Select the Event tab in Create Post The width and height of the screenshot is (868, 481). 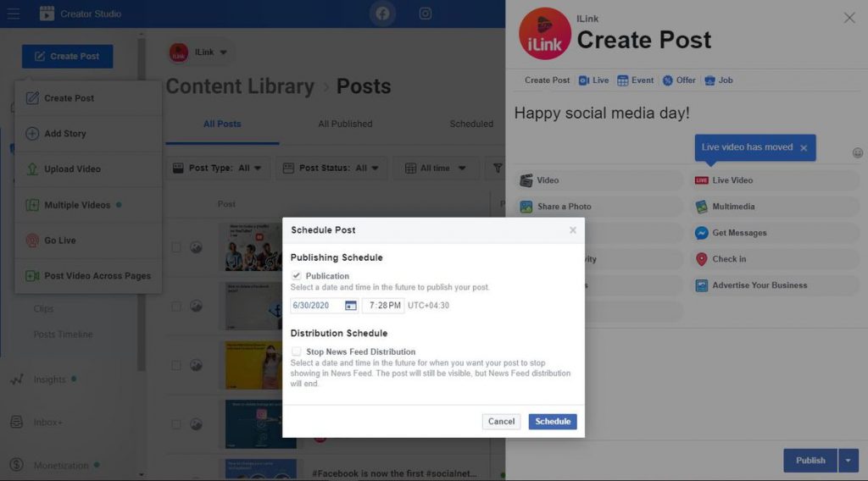pyautogui.click(x=636, y=80)
